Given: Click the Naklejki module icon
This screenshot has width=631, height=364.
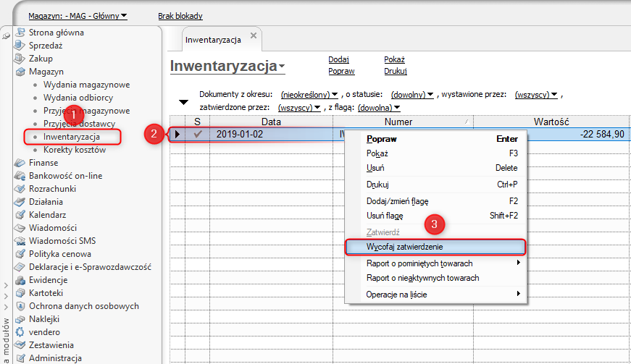Looking at the screenshot, I should pyautogui.click(x=20, y=319).
